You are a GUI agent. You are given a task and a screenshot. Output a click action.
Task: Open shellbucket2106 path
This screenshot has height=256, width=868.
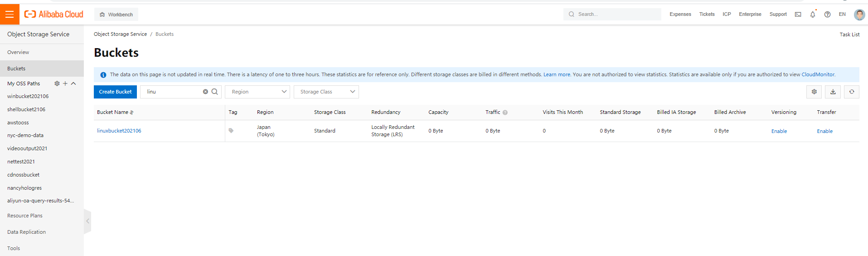[x=26, y=109]
